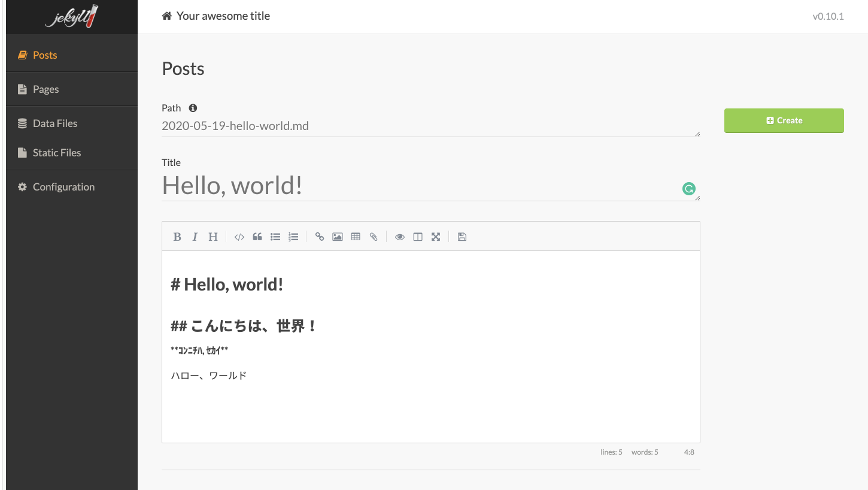This screenshot has height=490, width=868.
Task: Open Configuration in the sidebar
Action: 72,187
